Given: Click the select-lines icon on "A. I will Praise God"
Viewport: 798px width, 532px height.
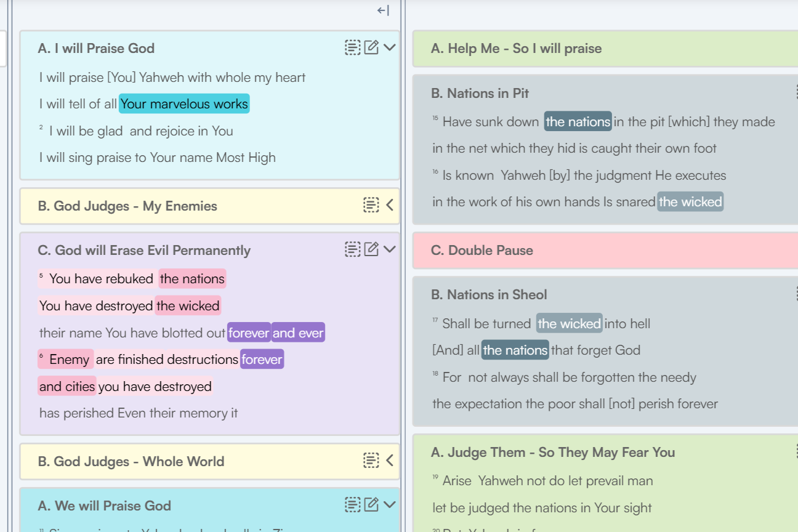Looking at the screenshot, I should pyautogui.click(x=352, y=47).
